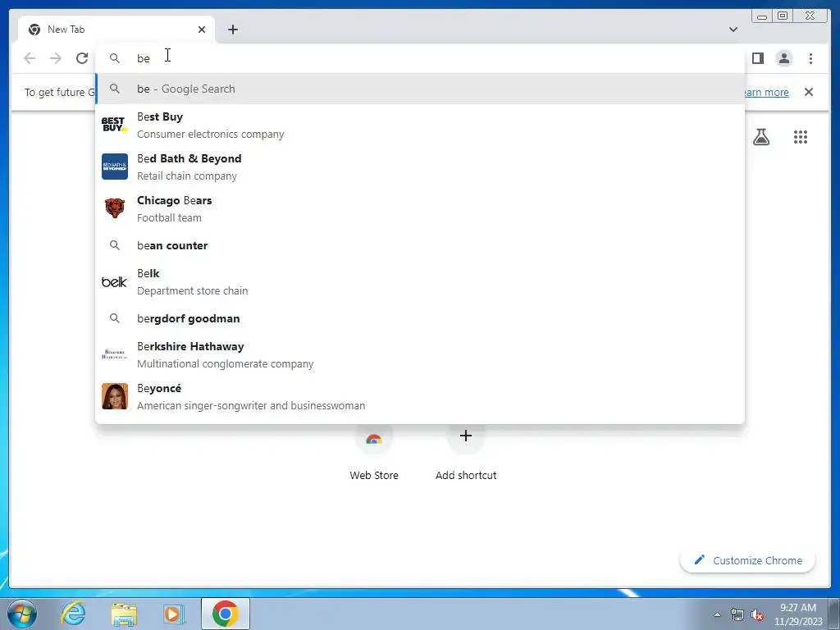This screenshot has width=840, height=630.
Task: Close the New Tab tab
Action: coord(202,30)
